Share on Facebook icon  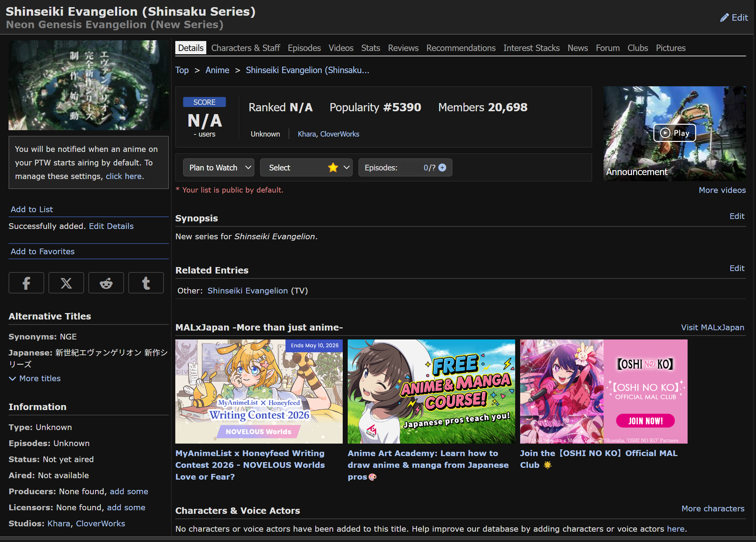[x=26, y=283]
